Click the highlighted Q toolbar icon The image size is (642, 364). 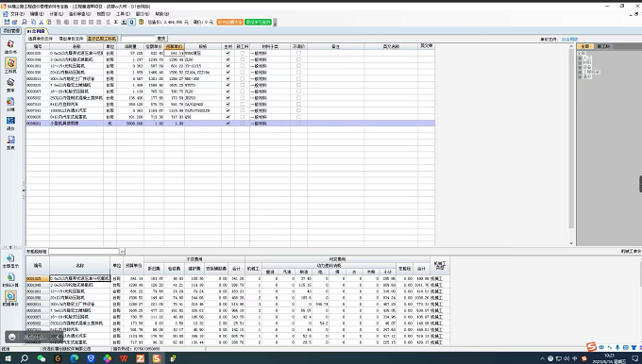pos(132,22)
